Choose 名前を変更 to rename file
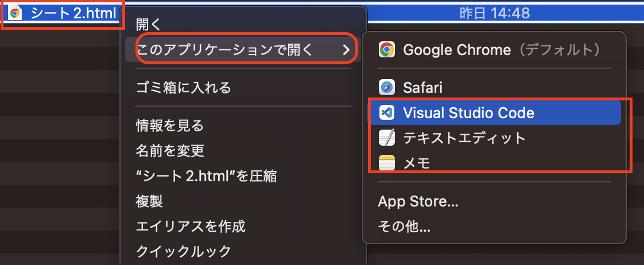Viewport: 644px width, 265px height. [170, 150]
